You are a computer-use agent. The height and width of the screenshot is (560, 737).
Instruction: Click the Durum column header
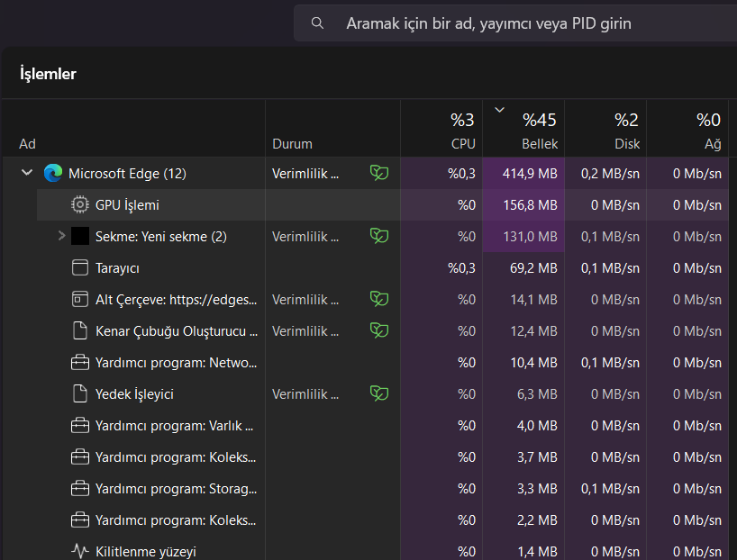[292, 143]
